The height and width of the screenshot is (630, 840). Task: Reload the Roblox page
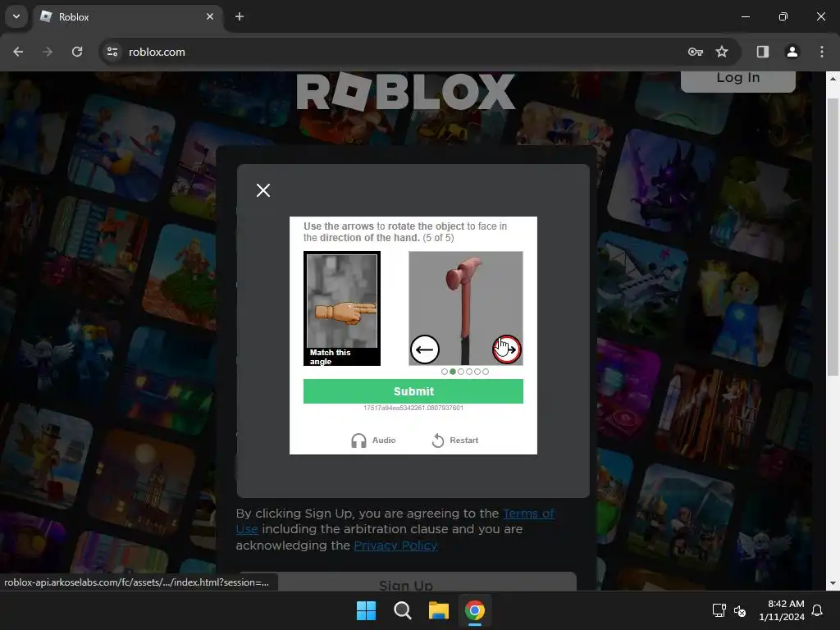pyautogui.click(x=77, y=52)
